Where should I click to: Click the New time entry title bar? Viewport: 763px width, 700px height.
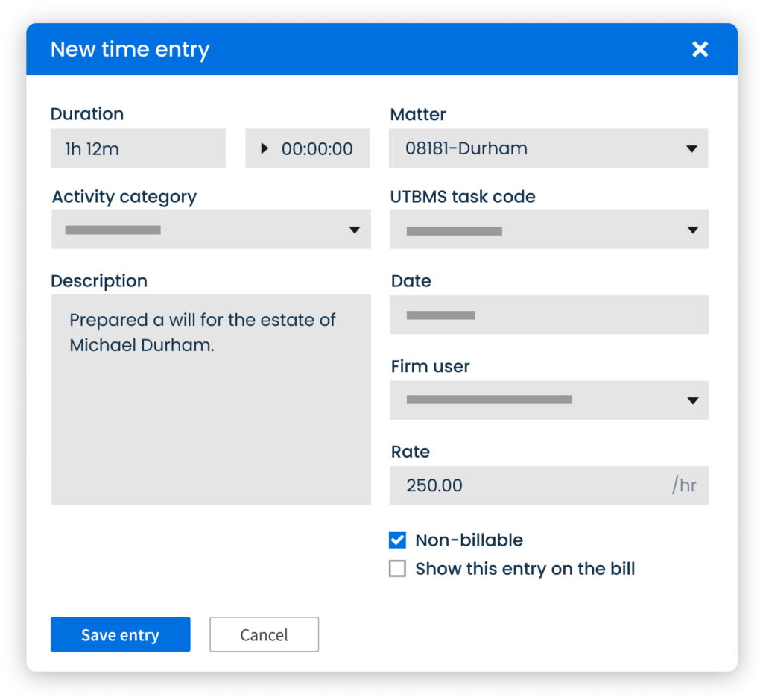[373, 49]
